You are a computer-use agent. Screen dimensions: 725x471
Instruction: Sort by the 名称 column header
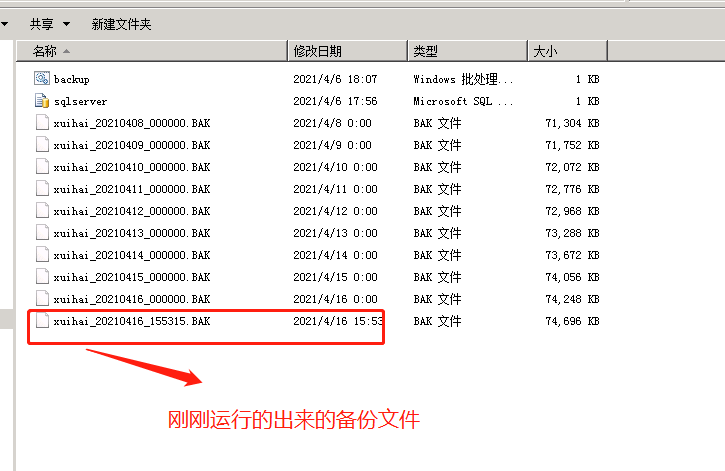click(x=152, y=51)
